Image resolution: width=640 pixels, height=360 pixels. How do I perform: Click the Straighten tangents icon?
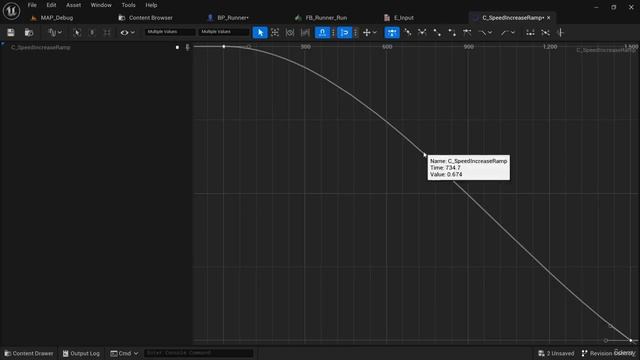click(x=545, y=33)
